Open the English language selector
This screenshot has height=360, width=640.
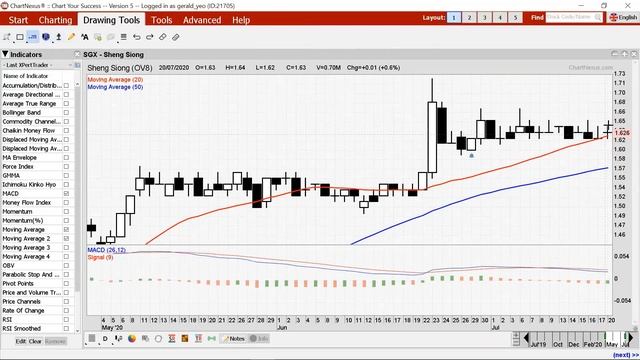[x=623, y=17]
